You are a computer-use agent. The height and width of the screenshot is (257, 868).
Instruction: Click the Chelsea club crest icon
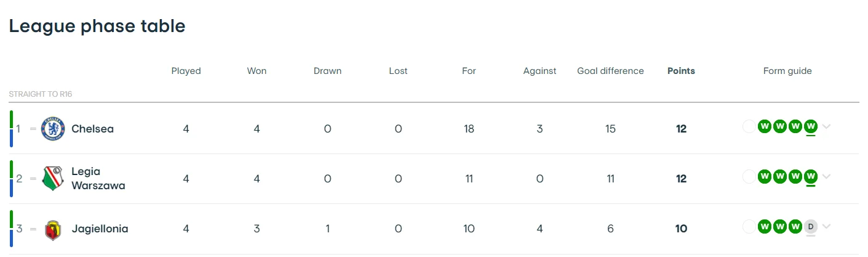point(53,129)
